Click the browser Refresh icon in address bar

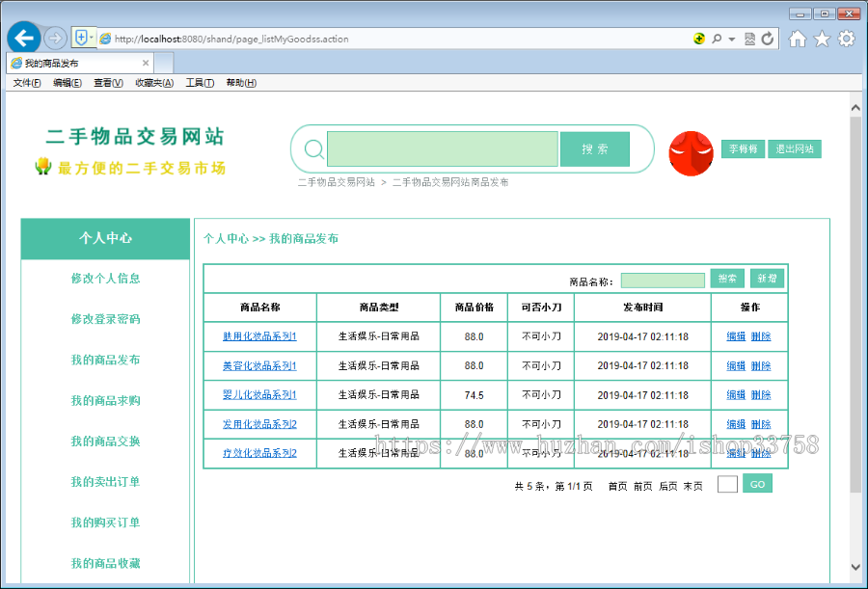pyautogui.click(x=768, y=39)
